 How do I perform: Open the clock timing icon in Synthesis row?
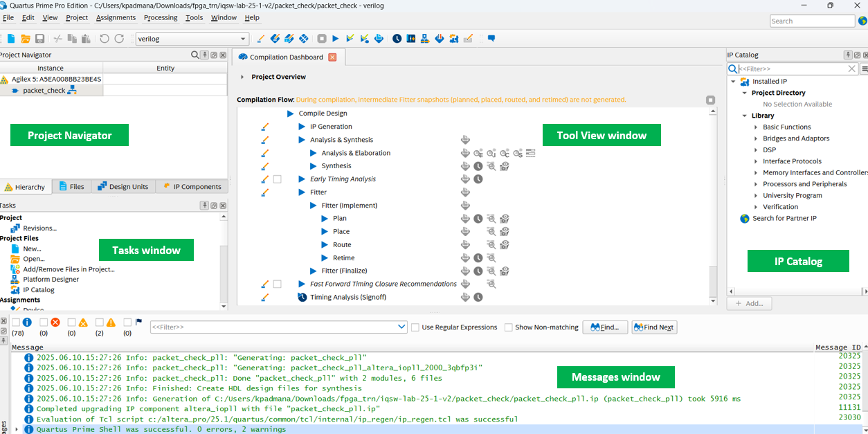[x=478, y=166]
